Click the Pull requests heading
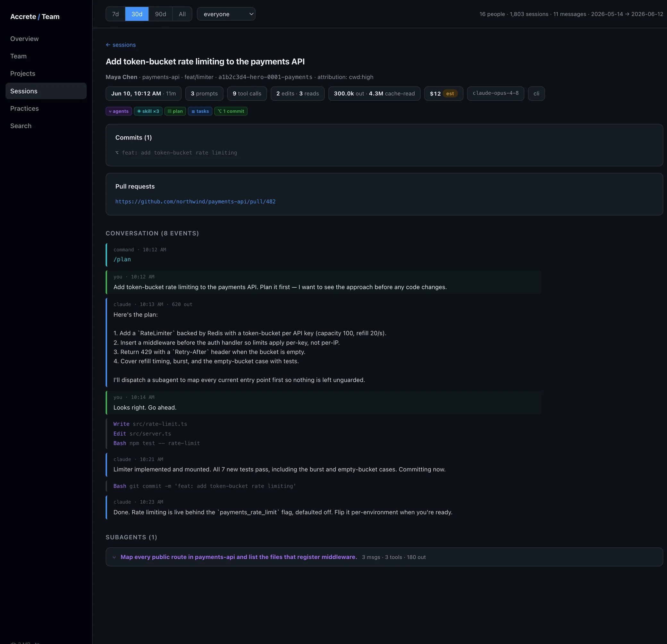This screenshot has width=667, height=644. point(135,187)
